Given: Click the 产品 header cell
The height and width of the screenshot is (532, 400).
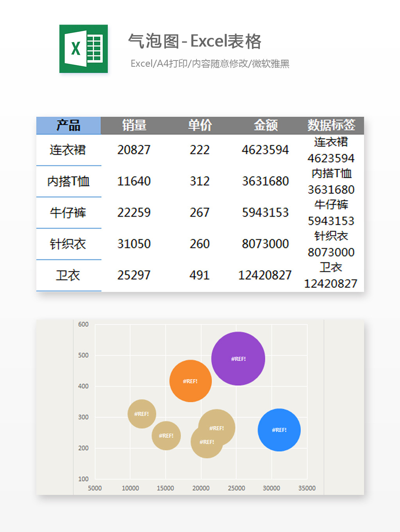Looking at the screenshot, I should pyautogui.click(x=68, y=125).
